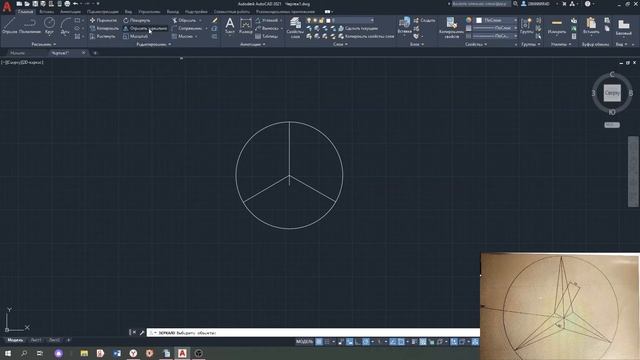Toggle ortho mode in status bar
640x360 pixels.
coord(358,342)
